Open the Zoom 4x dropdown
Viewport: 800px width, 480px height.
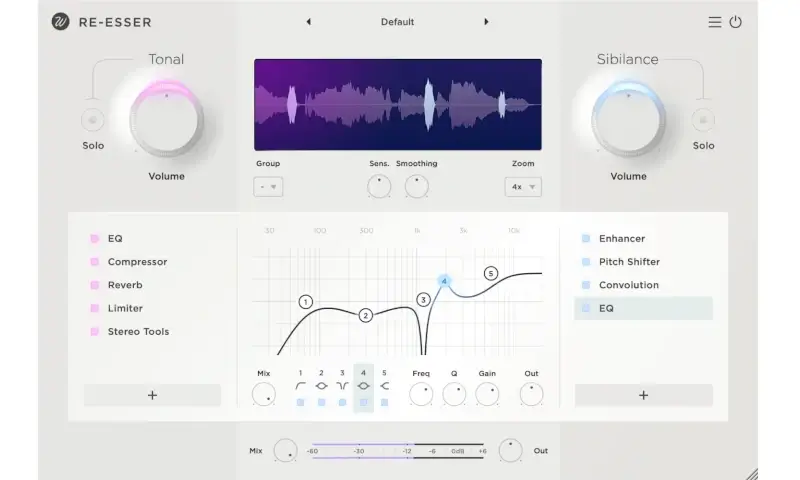(523, 186)
